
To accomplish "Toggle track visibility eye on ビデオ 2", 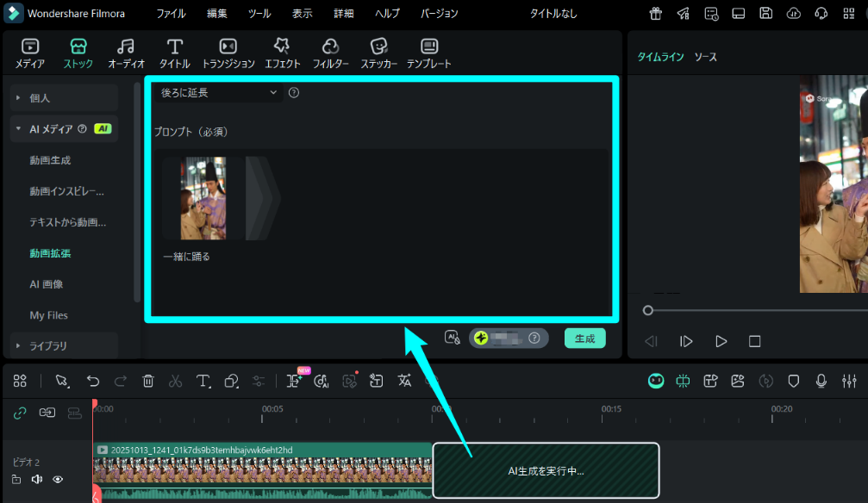I will click(x=58, y=479).
